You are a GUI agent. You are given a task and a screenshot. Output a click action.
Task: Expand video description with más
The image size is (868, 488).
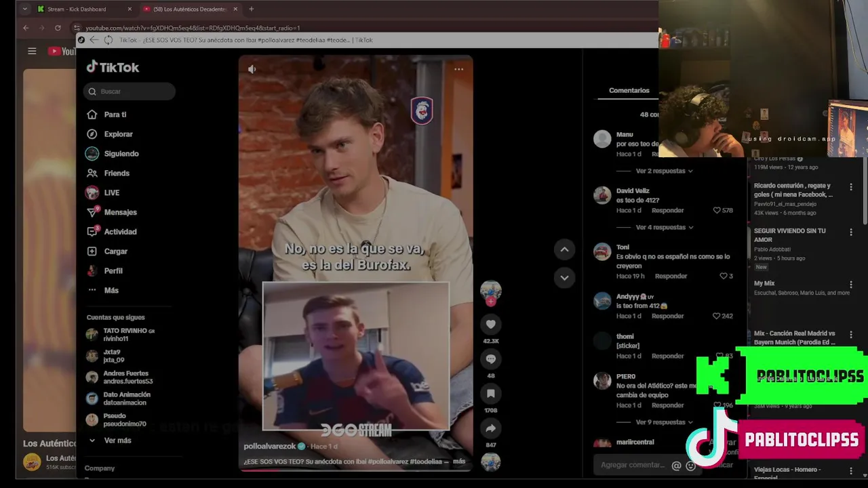point(459,462)
